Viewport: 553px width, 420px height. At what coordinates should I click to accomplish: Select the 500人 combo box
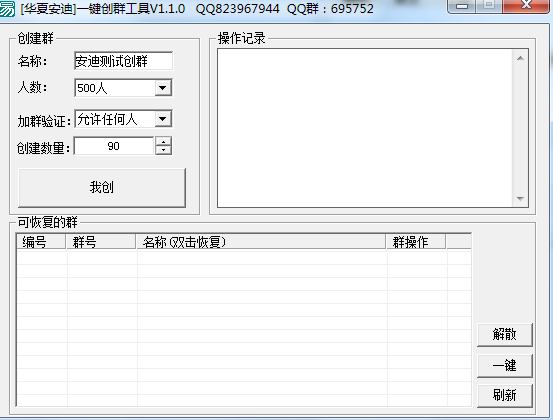[x=123, y=88]
